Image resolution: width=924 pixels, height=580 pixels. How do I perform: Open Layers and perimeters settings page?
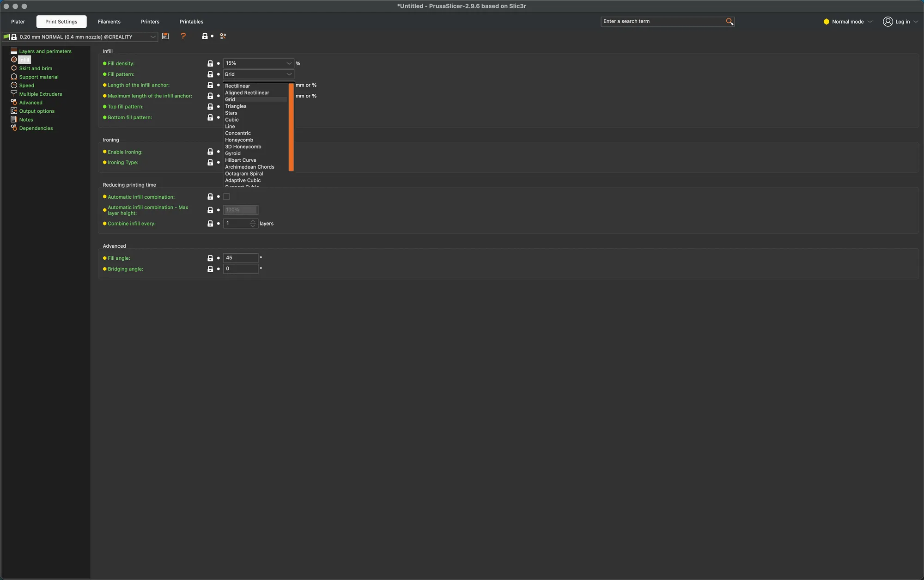coord(45,51)
